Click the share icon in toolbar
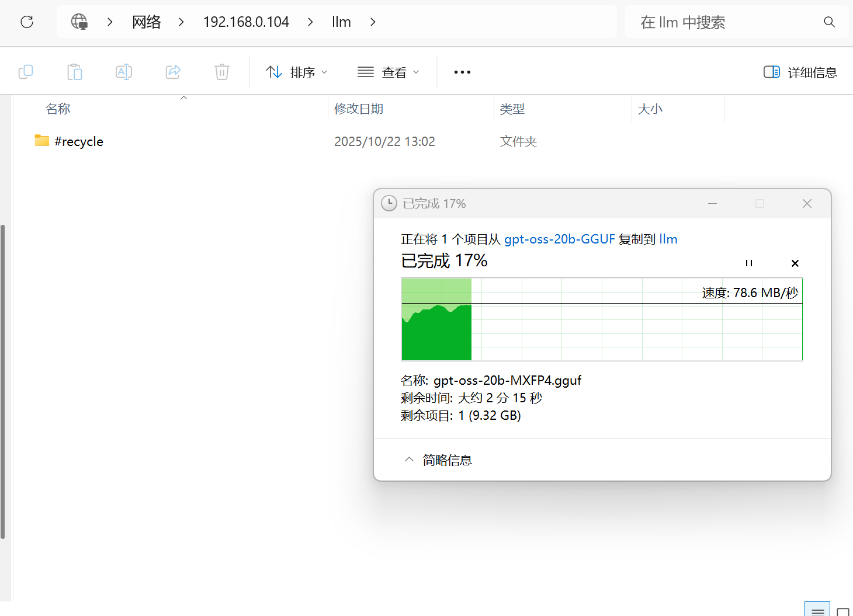This screenshot has height=616, width=853. [x=173, y=72]
